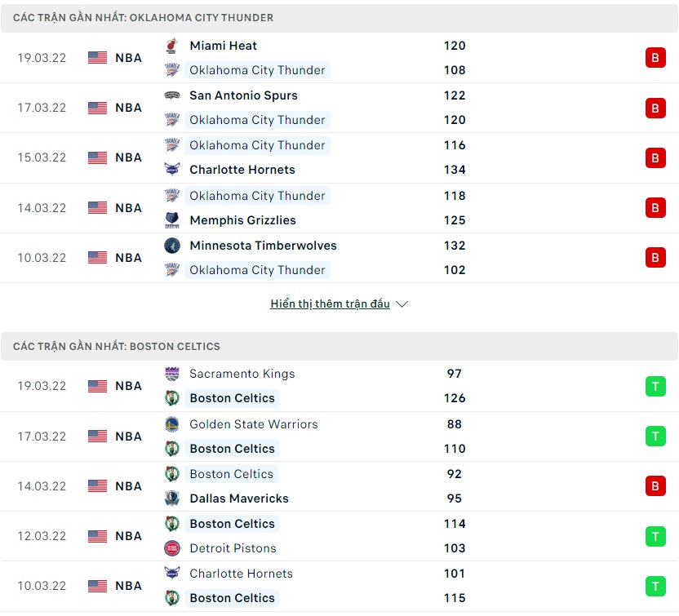
Task: Open the Charlotte Hornets link in the 15.03.22 match
Action: coord(242,170)
